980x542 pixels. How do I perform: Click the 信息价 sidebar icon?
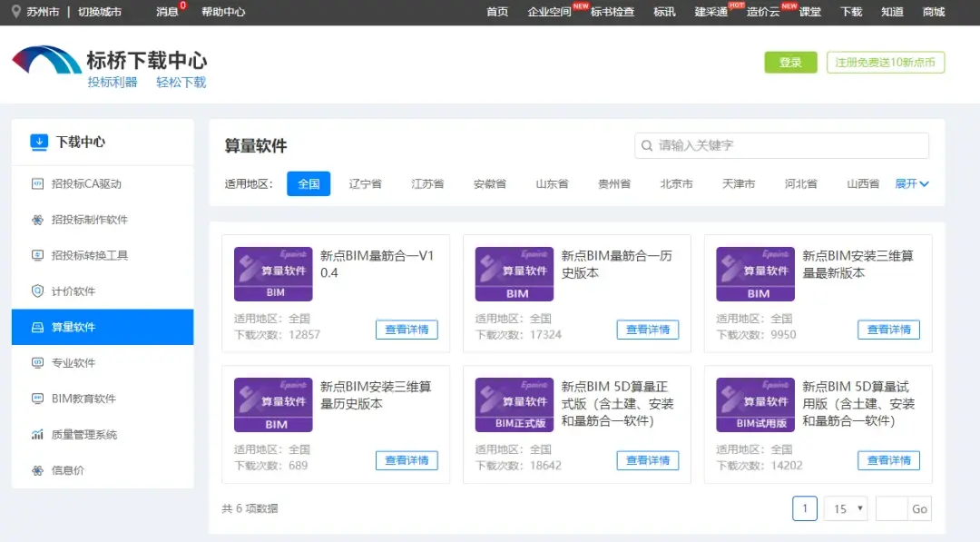37,470
